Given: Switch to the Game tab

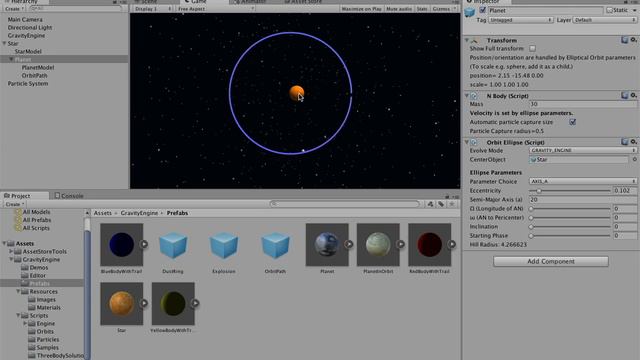Looking at the screenshot, I should tap(196, 2).
